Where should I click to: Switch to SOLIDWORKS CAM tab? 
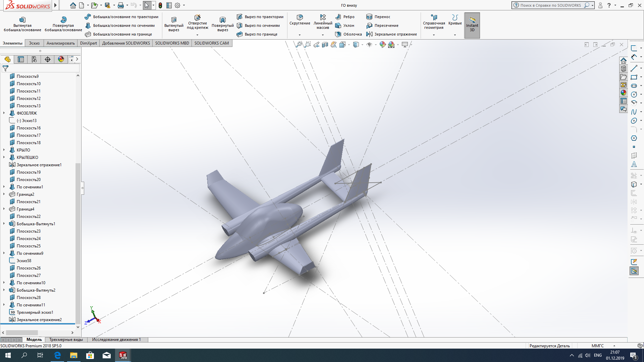(212, 43)
